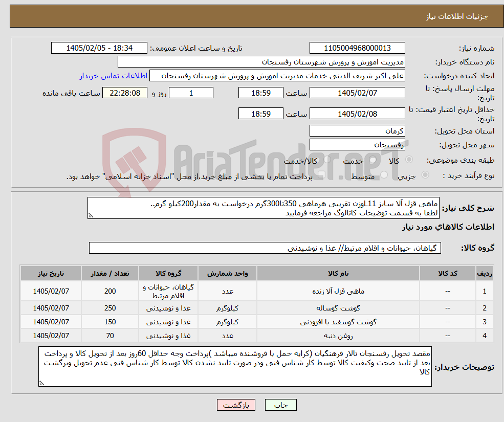Screen dimensions: 504x422
Task: Click the تعداد / مقدار column header
Action: click(x=110, y=274)
